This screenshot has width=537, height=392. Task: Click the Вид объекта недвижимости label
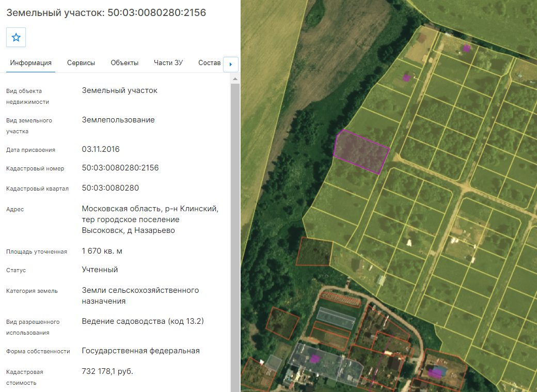pyautogui.click(x=27, y=96)
